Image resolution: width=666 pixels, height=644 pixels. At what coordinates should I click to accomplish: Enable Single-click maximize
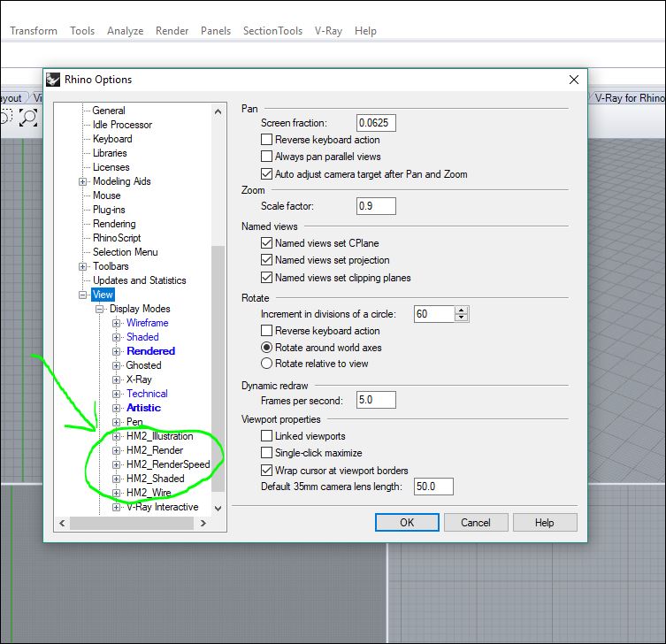click(x=266, y=453)
